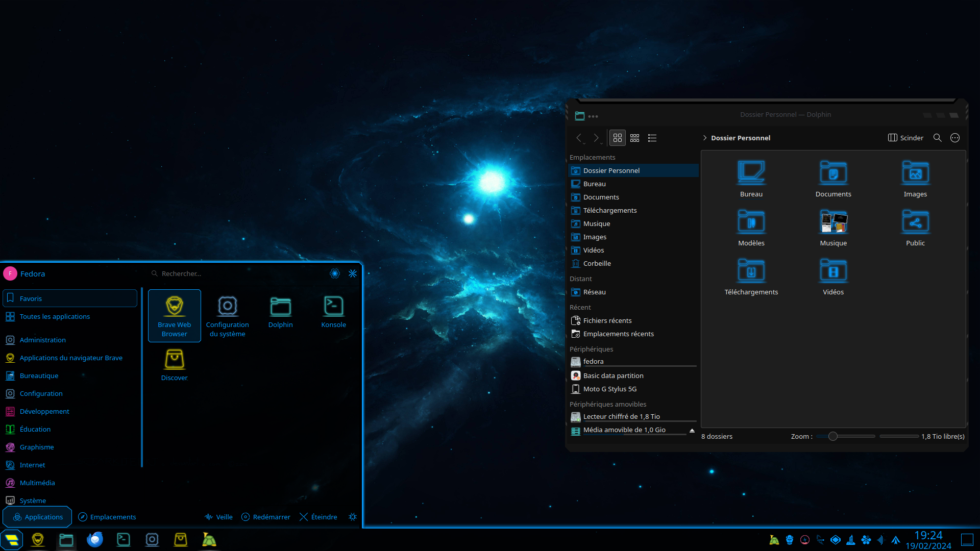Select Téléchargements in Dolphin's sidebar

click(x=609, y=210)
